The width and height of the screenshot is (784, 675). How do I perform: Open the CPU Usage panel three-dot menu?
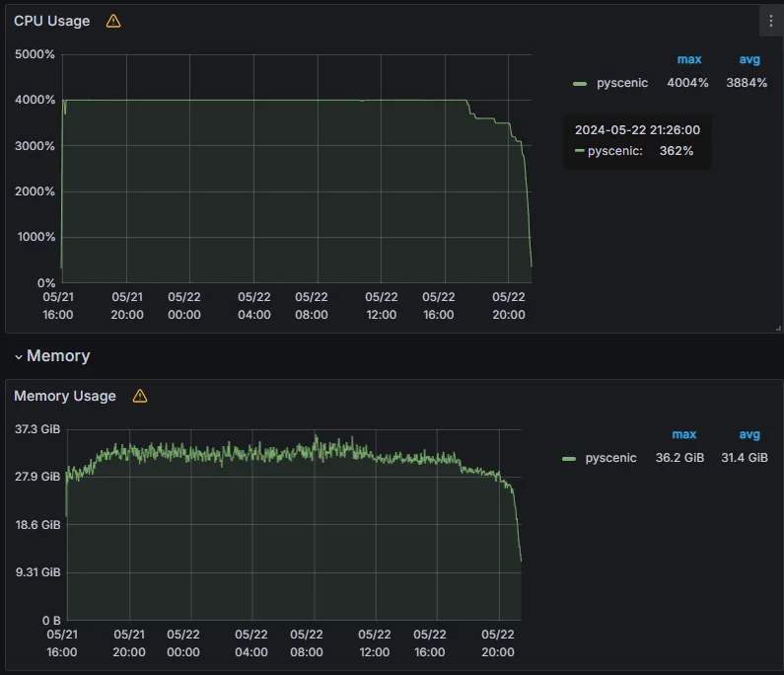770,21
